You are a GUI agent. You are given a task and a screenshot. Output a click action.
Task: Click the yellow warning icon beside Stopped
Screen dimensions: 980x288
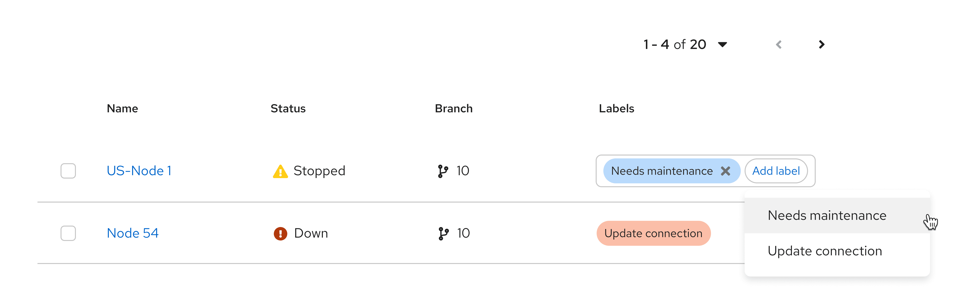click(x=280, y=171)
